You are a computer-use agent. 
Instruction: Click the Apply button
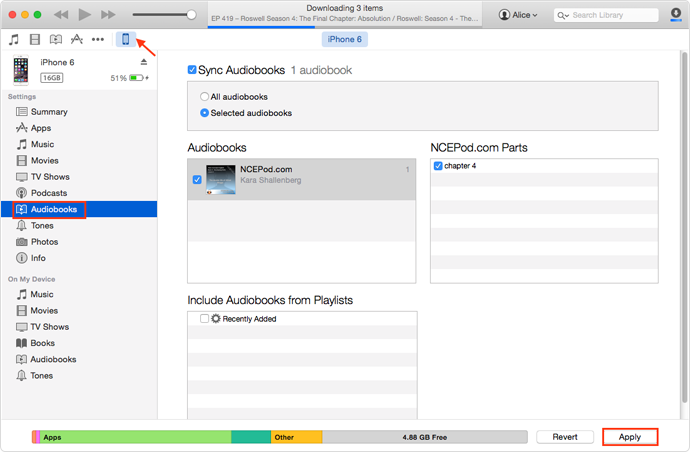[629, 437]
